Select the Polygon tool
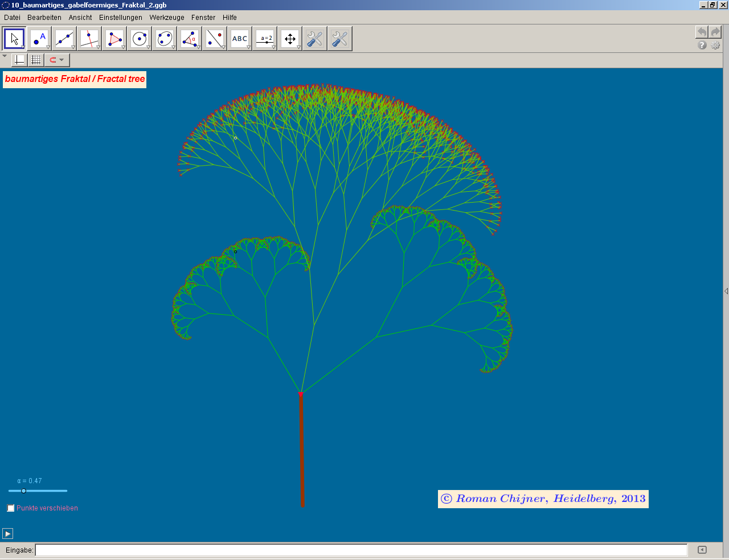 pos(114,39)
